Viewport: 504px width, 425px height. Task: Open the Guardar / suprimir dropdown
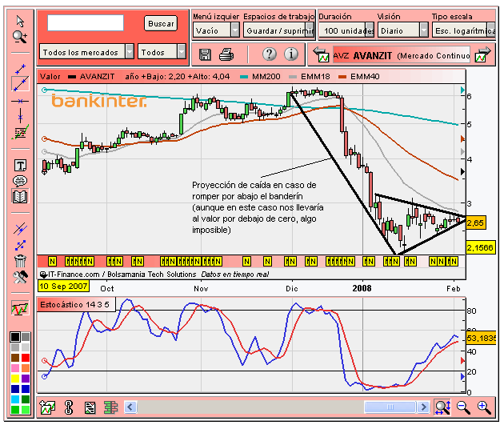point(279,30)
